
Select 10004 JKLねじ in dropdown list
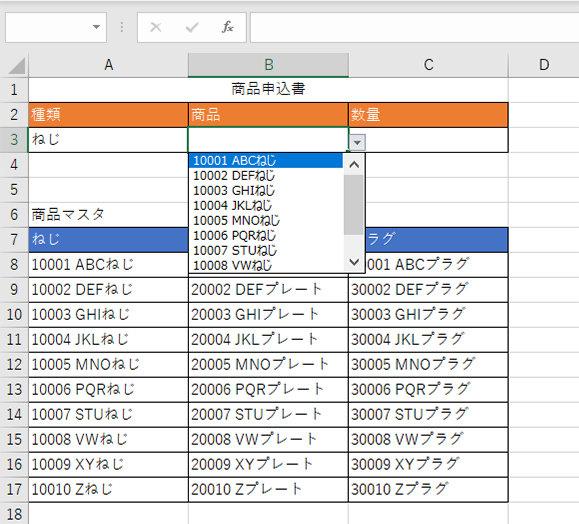(265, 205)
